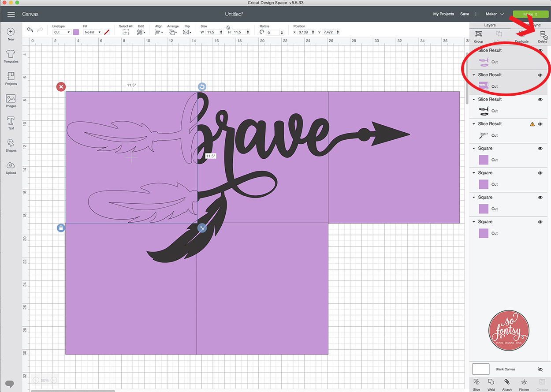
Task: Open the Upload panel
Action: (x=11, y=168)
